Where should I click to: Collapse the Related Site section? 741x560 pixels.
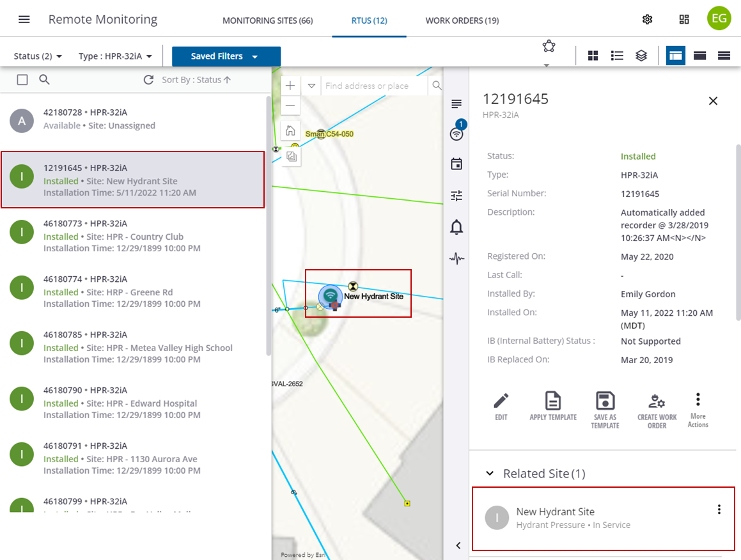[x=490, y=473]
